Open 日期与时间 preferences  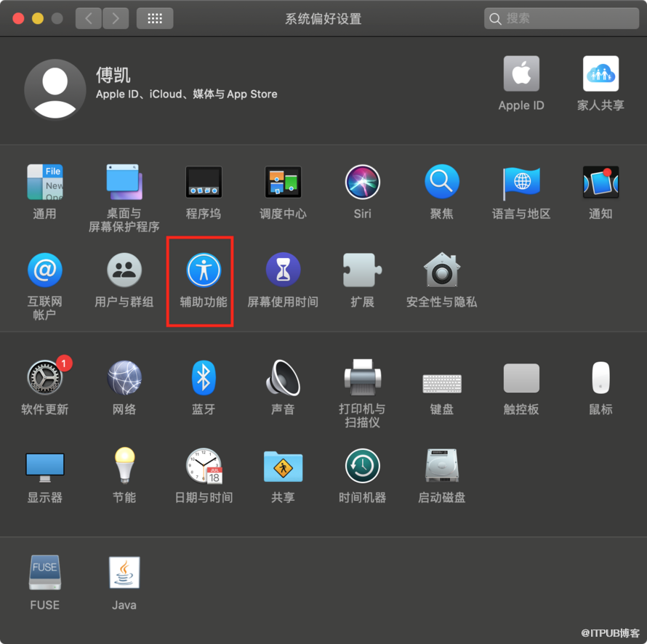click(204, 466)
